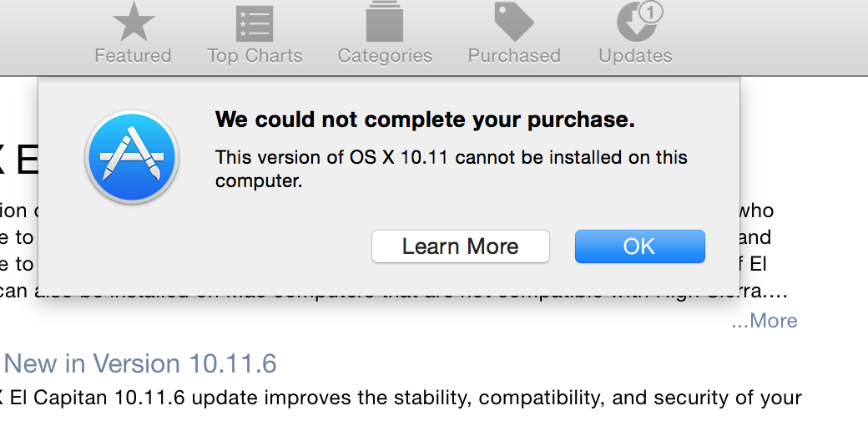Click the New in Version 10.11.6 heading
The width and height of the screenshot is (868, 421).
pyautogui.click(x=140, y=364)
